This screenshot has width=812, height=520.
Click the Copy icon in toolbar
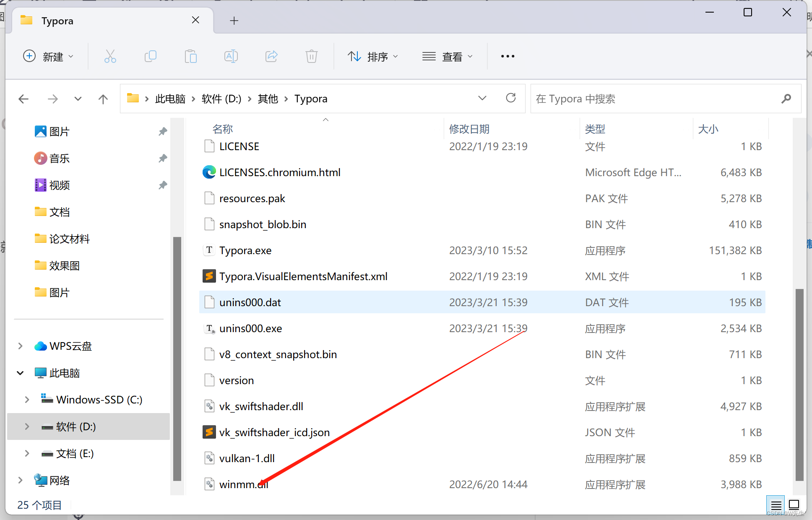[x=150, y=56]
